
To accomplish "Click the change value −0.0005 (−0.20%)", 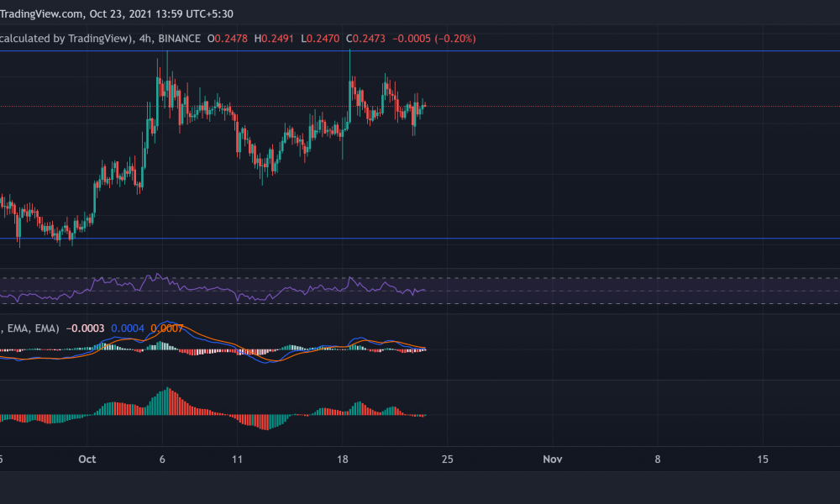I will click(x=434, y=39).
